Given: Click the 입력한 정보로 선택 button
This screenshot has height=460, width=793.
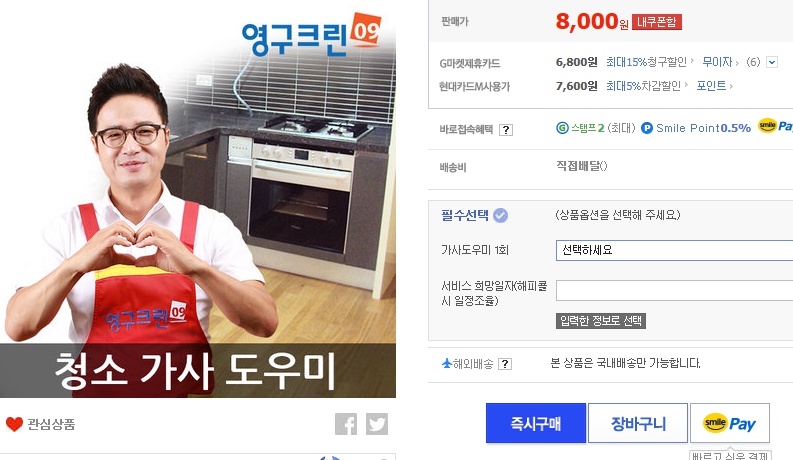Looking at the screenshot, I should tap(601, 321).
